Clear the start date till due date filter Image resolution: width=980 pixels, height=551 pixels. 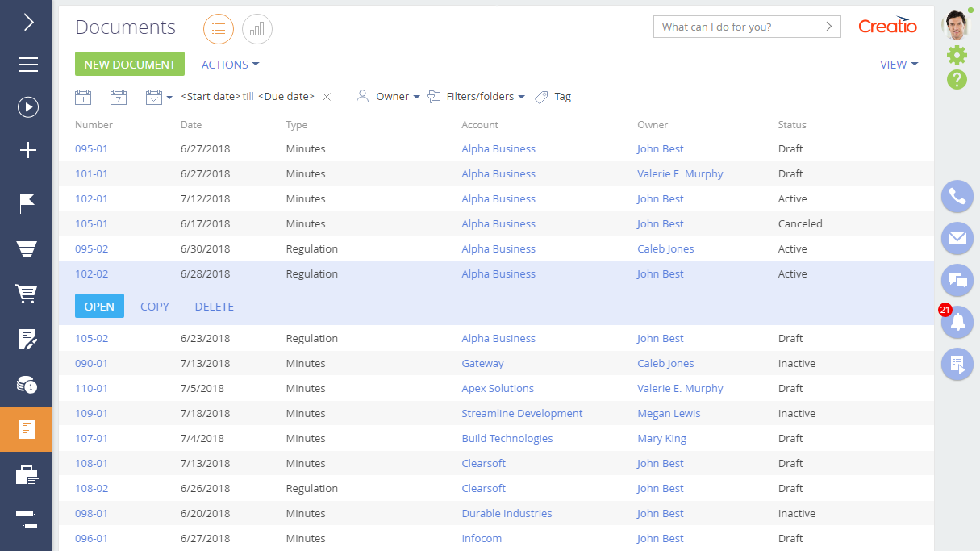(327, 97)
